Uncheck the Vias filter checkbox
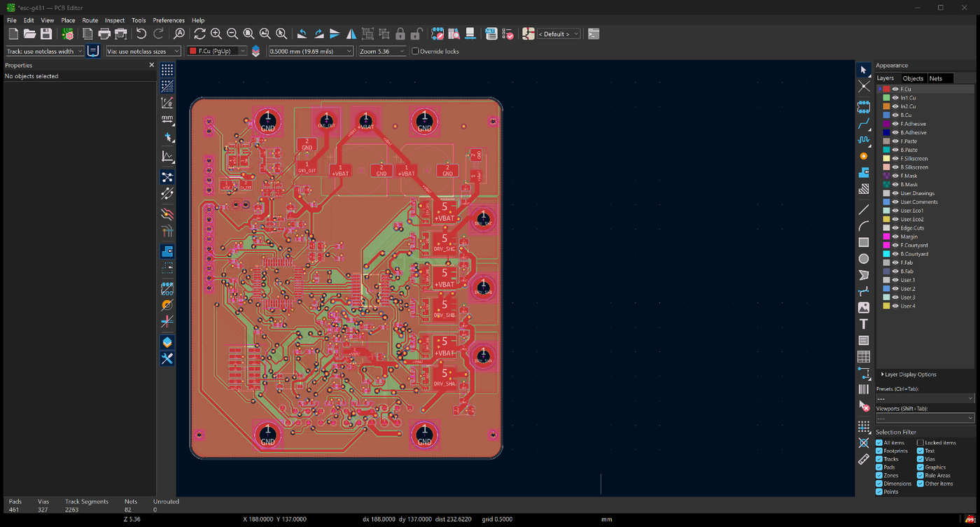Image resolution: width=980 pixels, height=527 pixels. (x=920, y=459)
